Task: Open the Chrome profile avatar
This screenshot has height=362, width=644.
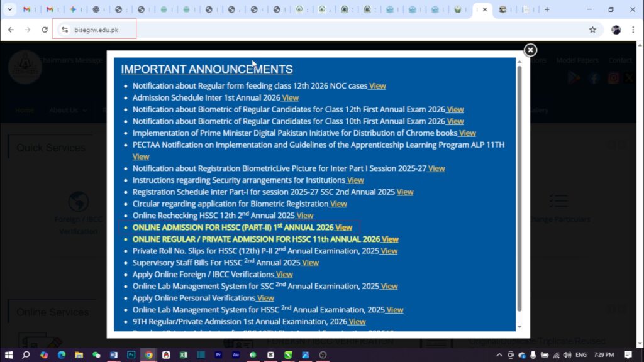Action: [616, 30]
